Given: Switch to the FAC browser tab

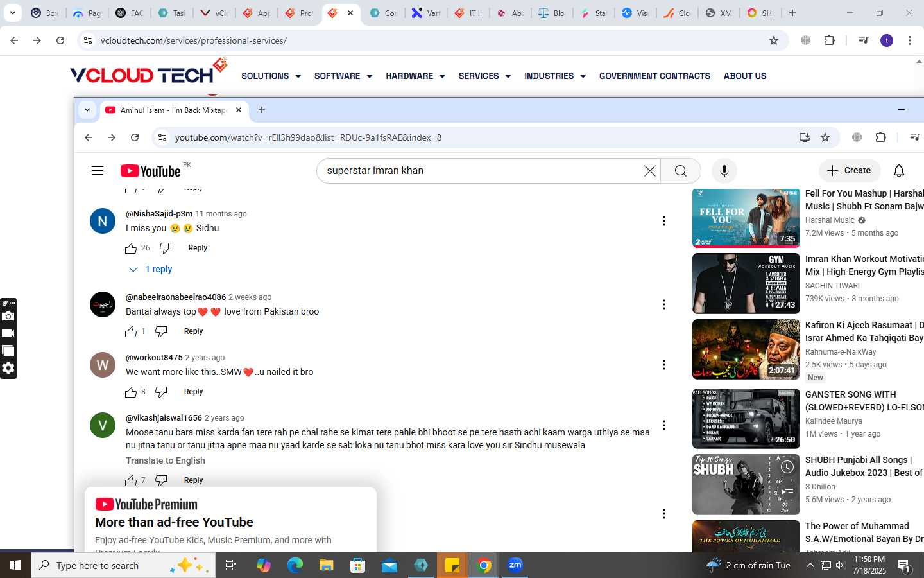Looking at the screenshot, I should click(x=129, y=13).
